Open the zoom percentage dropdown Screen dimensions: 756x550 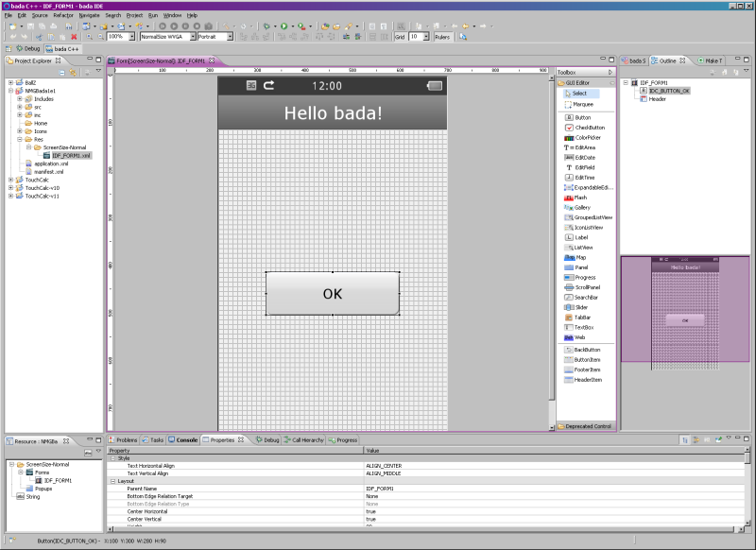pyautogui.click(x=130, y=36)
